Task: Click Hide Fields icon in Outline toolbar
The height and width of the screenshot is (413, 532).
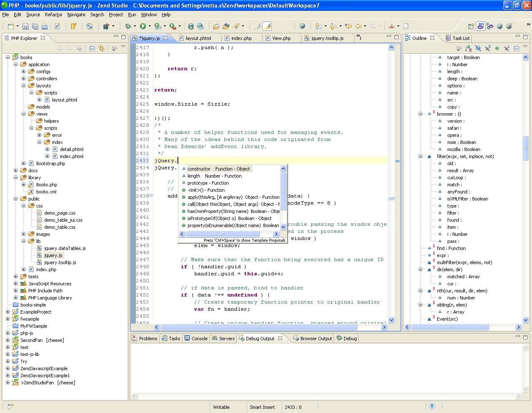Action: [478, 48]
